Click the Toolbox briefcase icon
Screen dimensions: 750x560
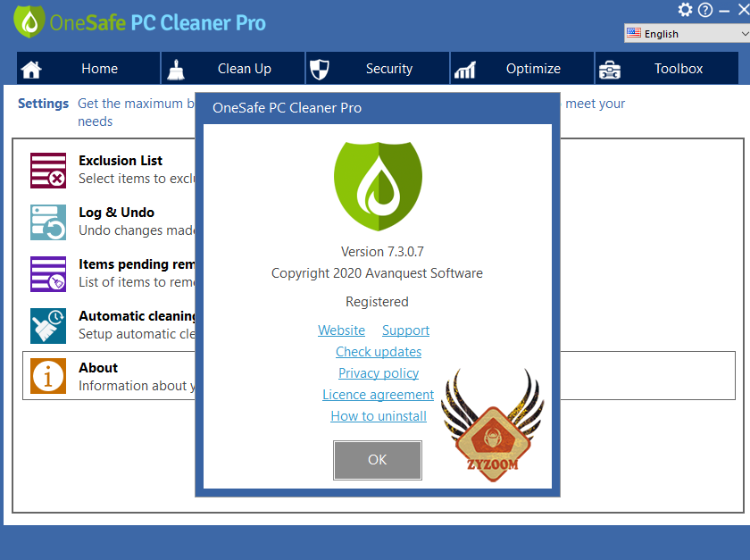pyautogui.click(x=610, y=70)
